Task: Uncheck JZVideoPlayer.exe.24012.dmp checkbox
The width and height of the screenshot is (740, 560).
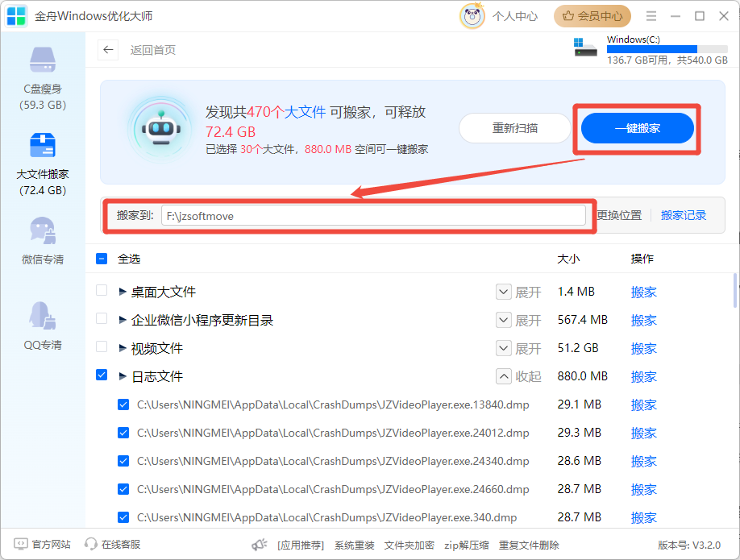Action: pyautogui.click(x=123, y=433)
